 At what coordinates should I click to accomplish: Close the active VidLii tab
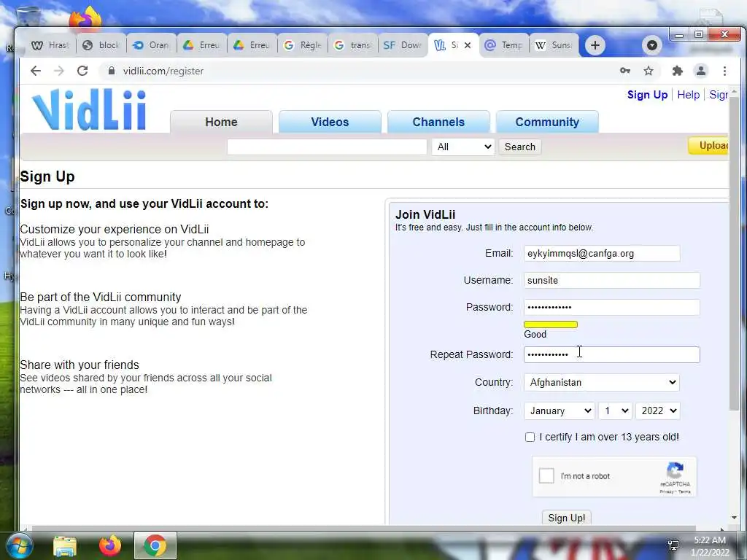point(468,45)
